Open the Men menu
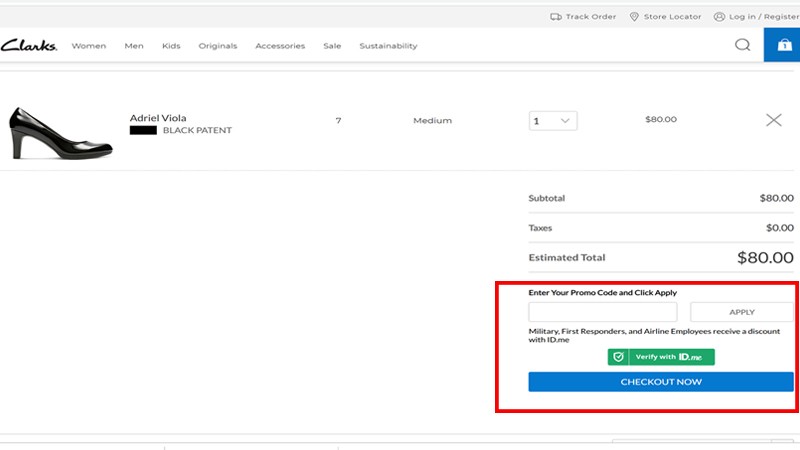The image size is (800, 450). pos(134,46)
